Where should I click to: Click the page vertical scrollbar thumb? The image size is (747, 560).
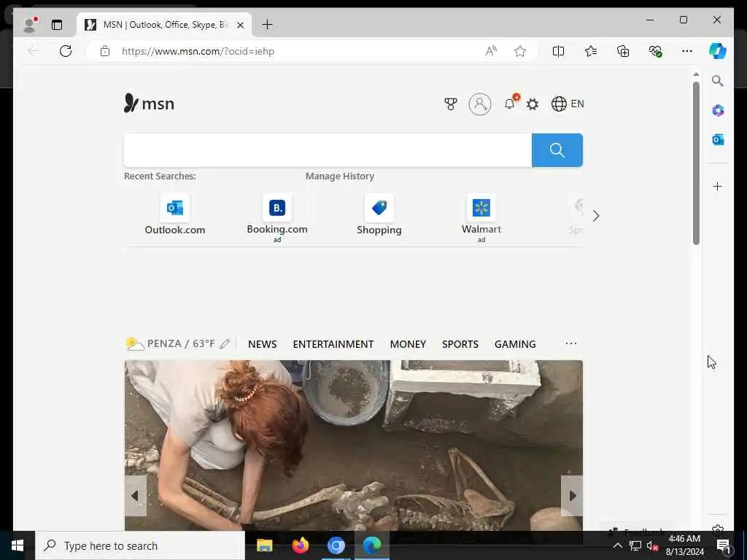pos(696,163)
